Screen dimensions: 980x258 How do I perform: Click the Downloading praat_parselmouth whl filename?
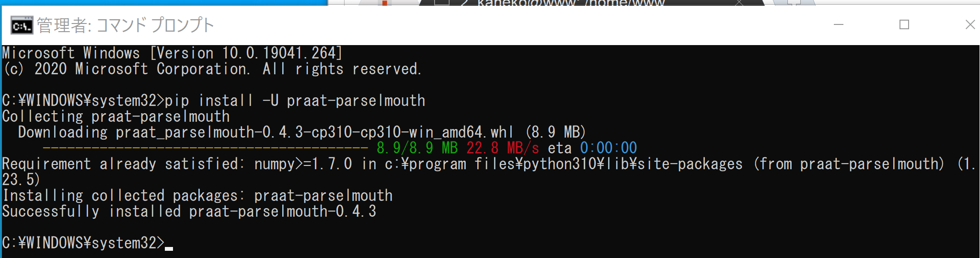pos(314,132)
